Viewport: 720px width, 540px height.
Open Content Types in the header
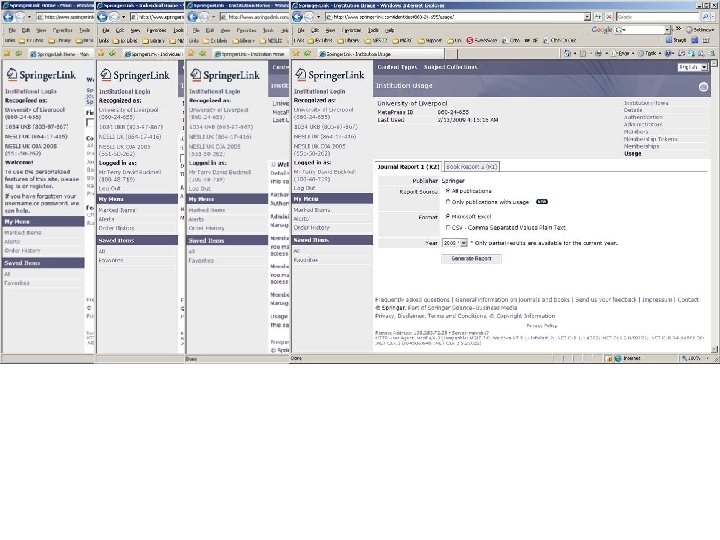[397, 67]
